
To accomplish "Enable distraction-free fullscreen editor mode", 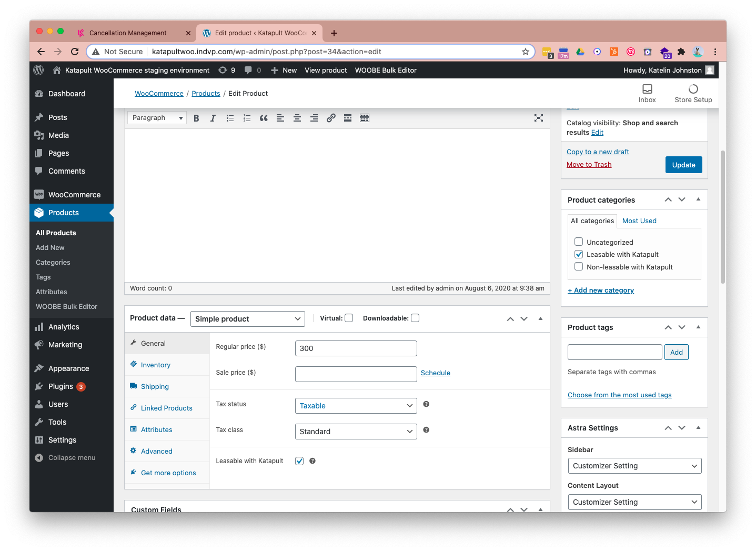I will [x=539, y=118].
